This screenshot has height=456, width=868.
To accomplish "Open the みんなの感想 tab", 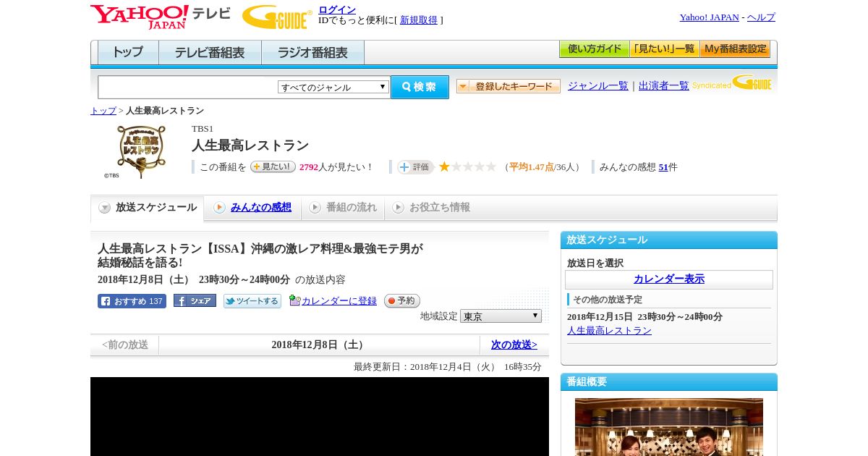I will [x=260, y=207].
